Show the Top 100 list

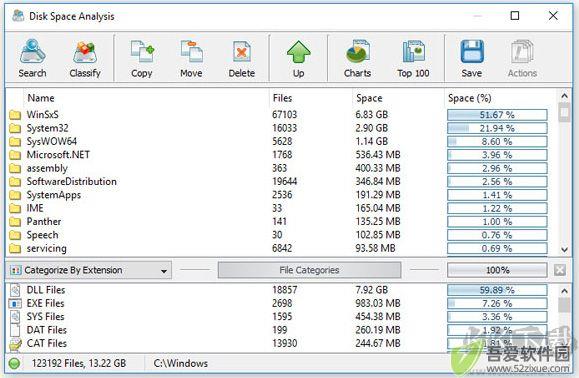[x=413, y=58]
